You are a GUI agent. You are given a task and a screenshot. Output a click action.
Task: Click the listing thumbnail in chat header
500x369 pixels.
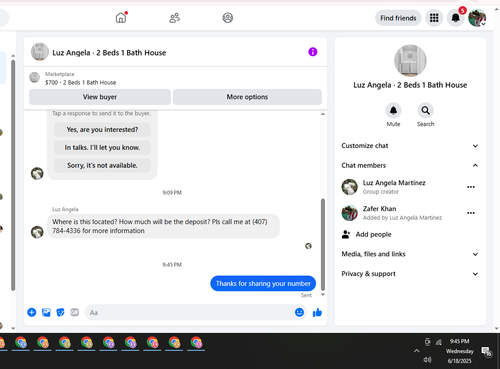pyautogui.click(x=40, y=52)
